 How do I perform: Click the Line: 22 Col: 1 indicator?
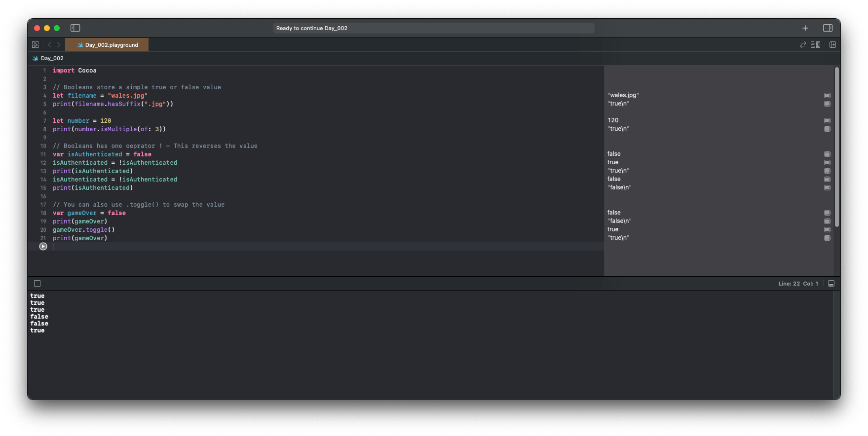point(798,284)
